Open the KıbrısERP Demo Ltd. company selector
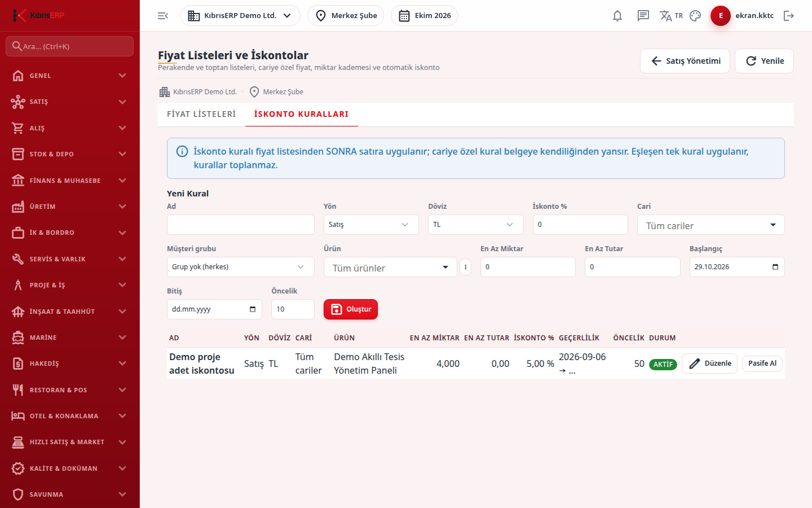 [x=240, y=16]
